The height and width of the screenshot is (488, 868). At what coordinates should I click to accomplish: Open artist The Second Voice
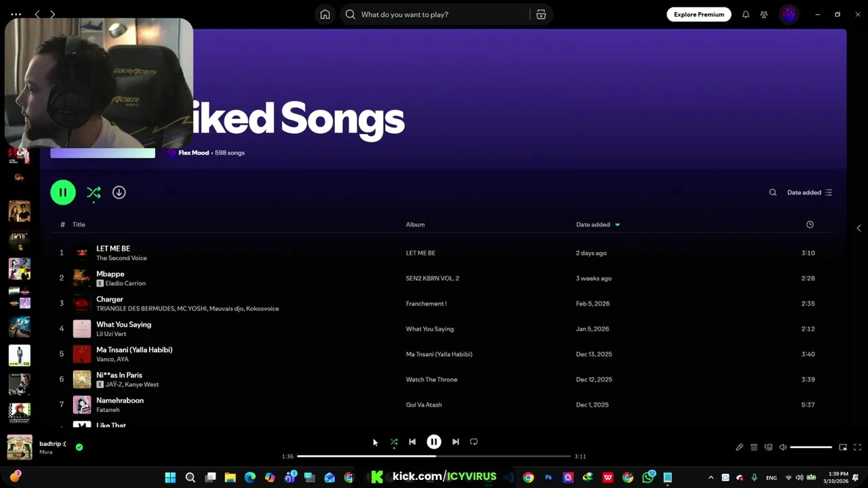pyautogui.click(x=121, y=258)
